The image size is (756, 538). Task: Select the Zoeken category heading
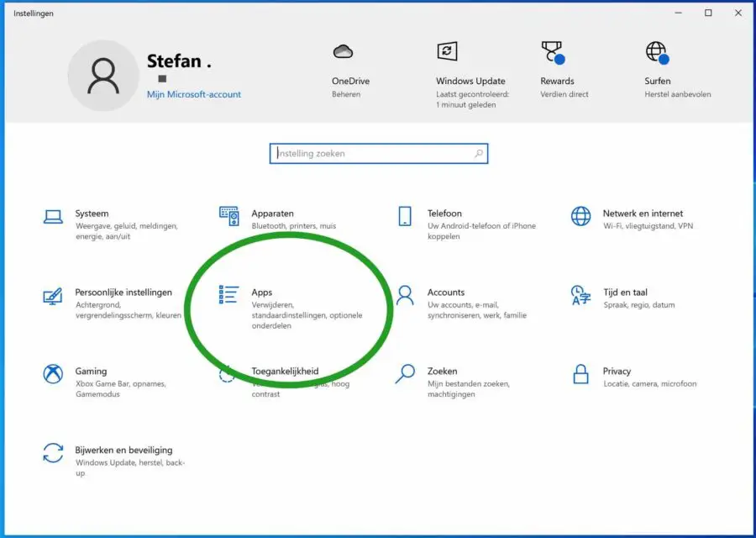(442, 371)
